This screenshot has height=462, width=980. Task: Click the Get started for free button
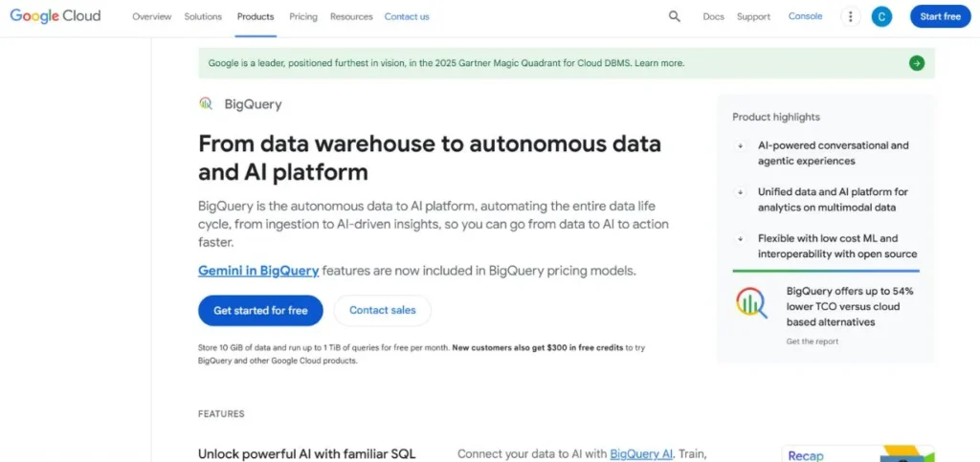(260, 310)
